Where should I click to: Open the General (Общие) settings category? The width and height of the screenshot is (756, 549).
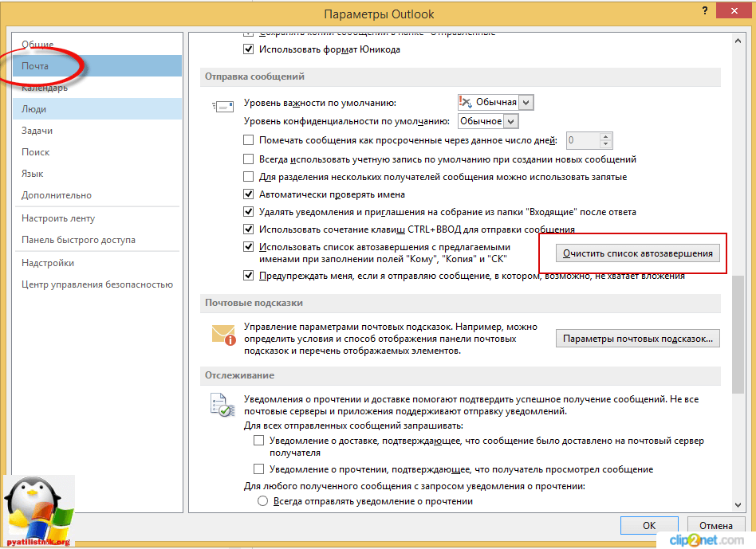[x=97, y=45]
